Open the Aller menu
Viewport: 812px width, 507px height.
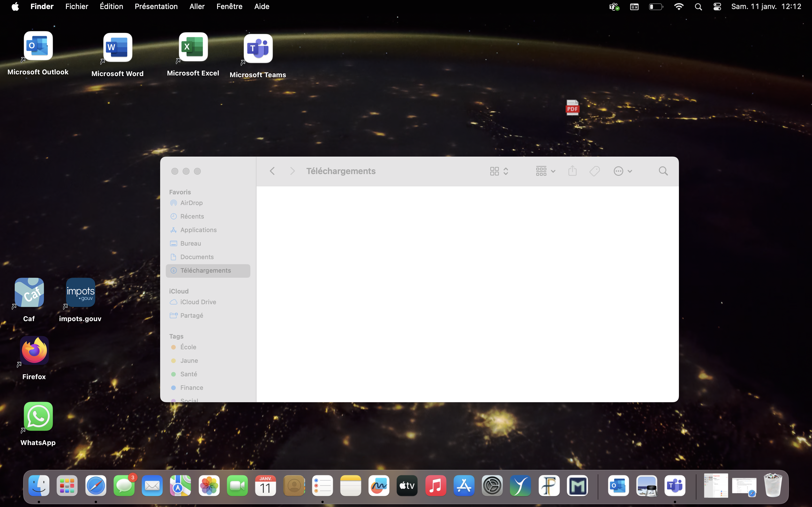pyautogui.click(x=197, y=6)
